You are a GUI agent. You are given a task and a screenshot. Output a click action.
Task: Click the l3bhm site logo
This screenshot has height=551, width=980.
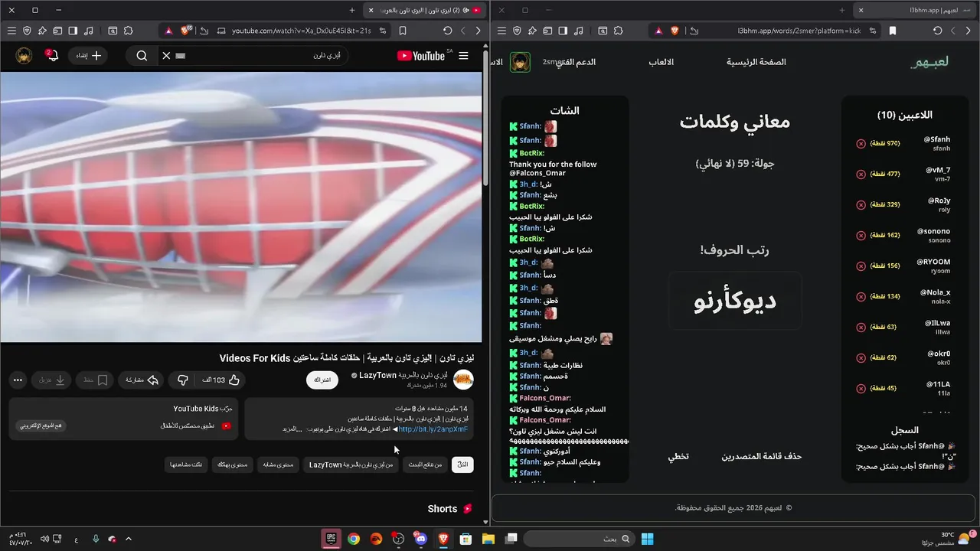click(x=929, y=62)
